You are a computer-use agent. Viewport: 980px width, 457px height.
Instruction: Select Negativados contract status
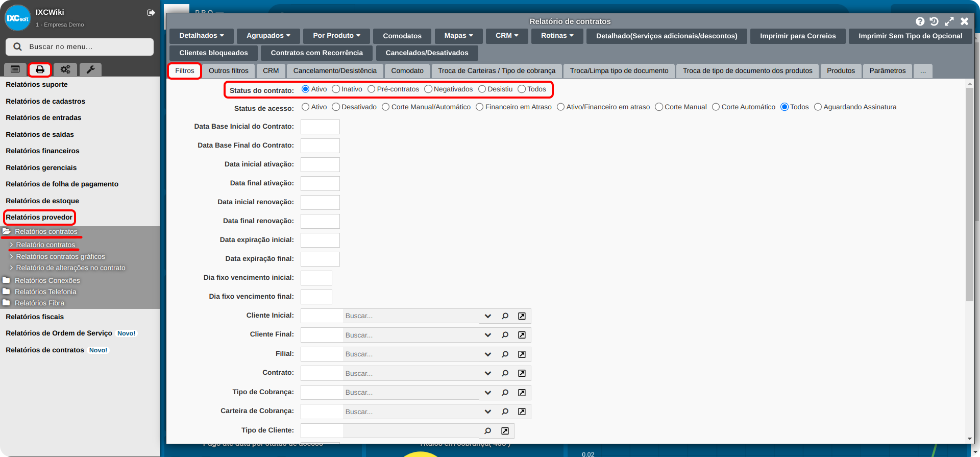pyautogui.click(x=428, y=89)
